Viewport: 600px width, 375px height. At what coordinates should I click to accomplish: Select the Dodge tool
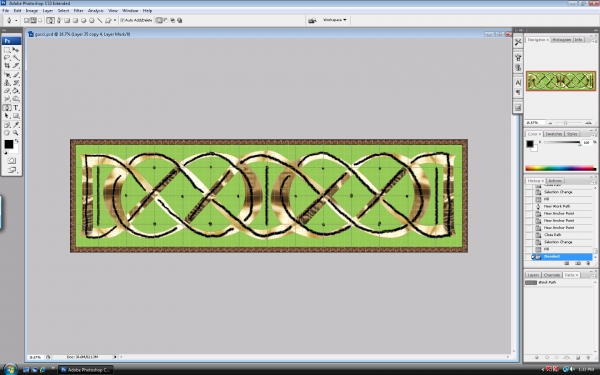(16, 99)
